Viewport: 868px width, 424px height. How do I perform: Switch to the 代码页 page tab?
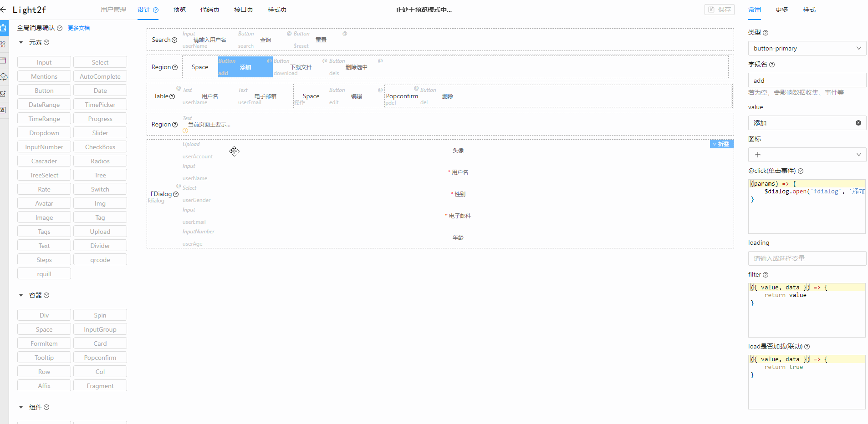(x=209, y=9)
